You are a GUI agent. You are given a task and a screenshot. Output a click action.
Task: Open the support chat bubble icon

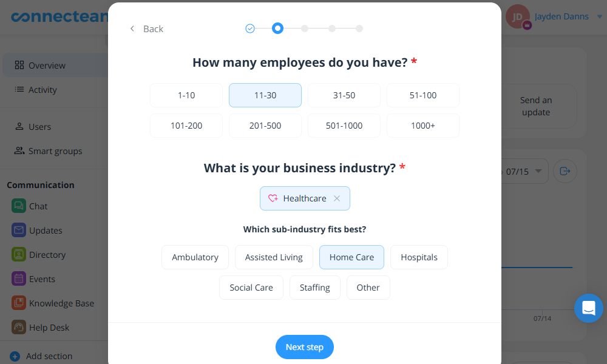tap(588, 308)
